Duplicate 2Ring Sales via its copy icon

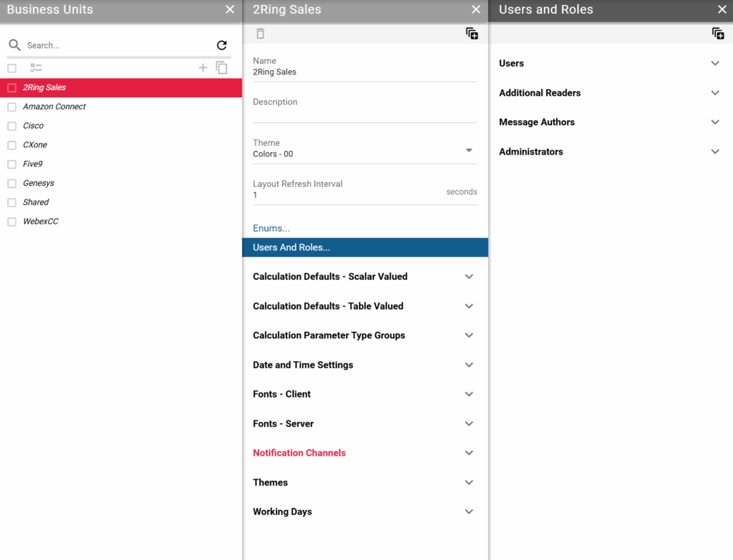pos(472,33)
